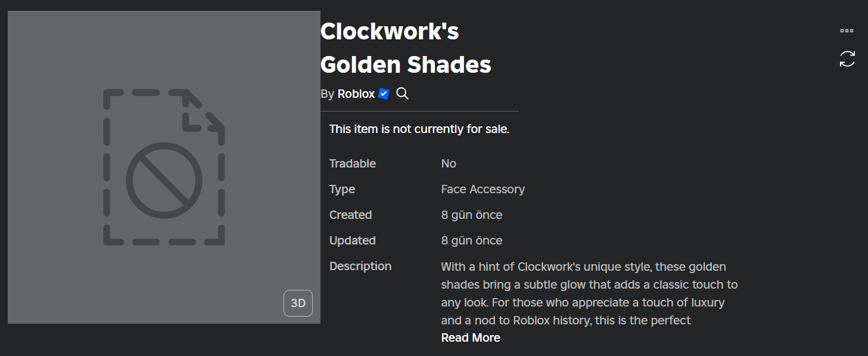Click the By Roblox creator line
The image size is (868, 356).
tap(349, 94)
